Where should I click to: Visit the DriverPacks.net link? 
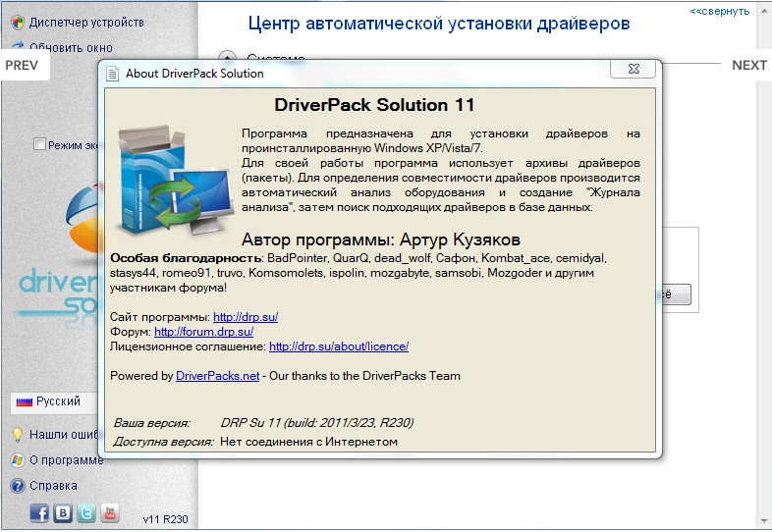coord(218,376)
